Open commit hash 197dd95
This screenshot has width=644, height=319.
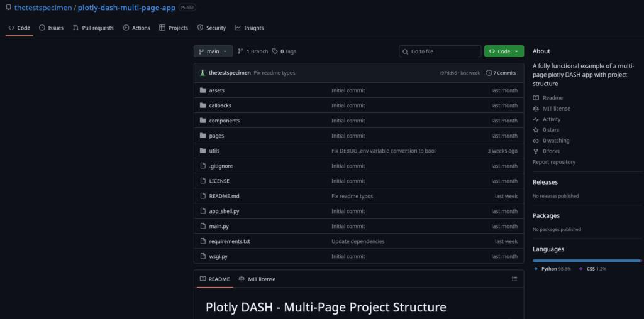448,73
